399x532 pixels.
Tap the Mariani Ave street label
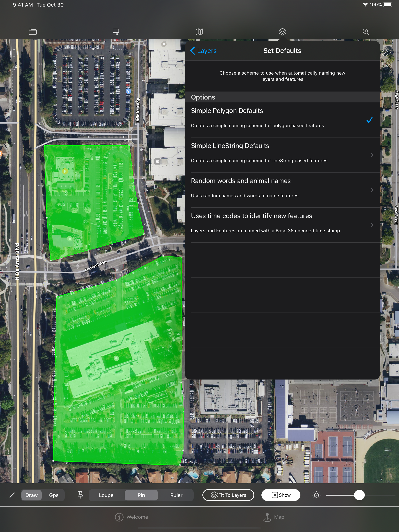95,266
